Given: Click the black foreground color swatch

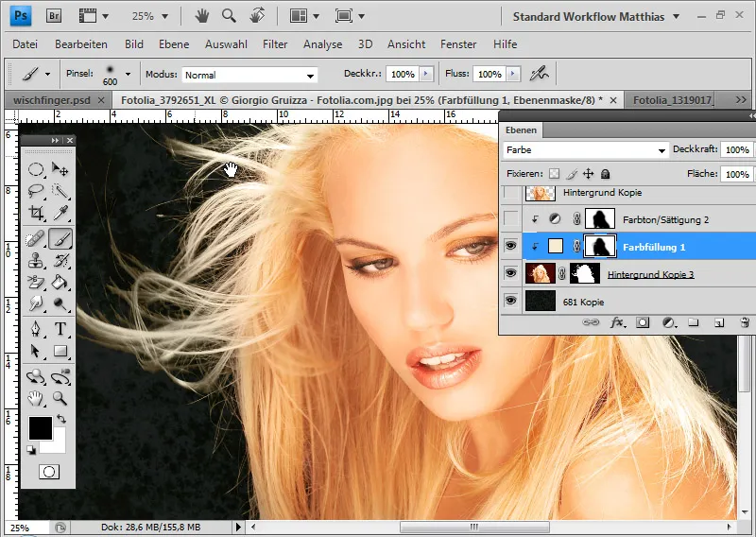Looking at the screenshot, I should point(40,426).
